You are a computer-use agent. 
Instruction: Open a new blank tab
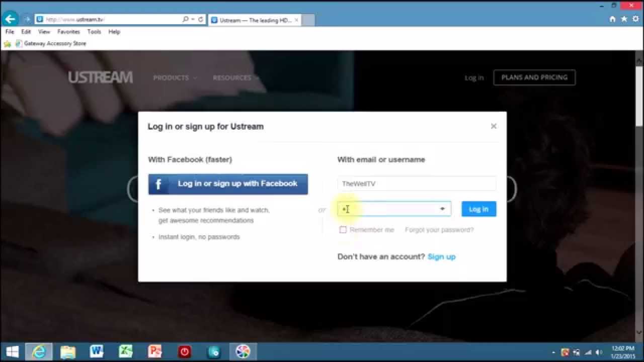(x=308, y=20)
